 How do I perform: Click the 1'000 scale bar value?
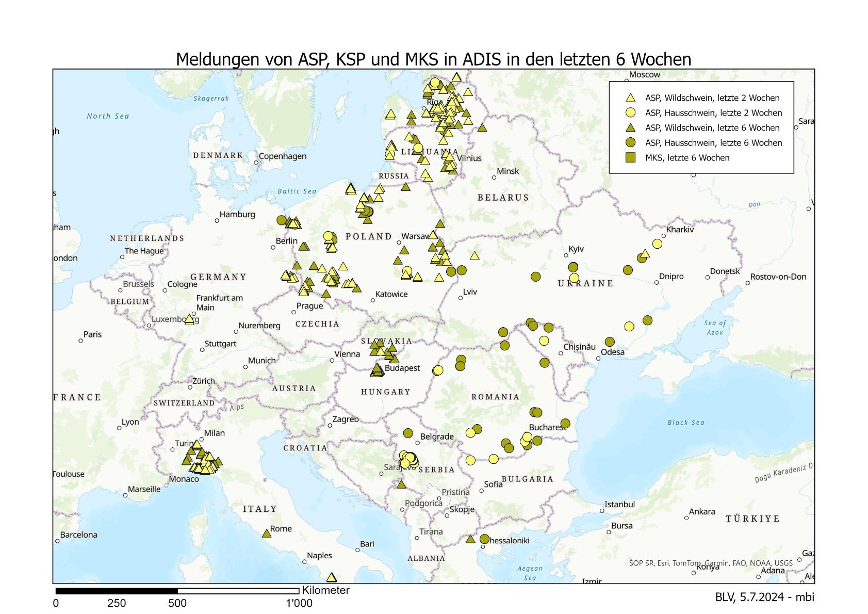(299, 603)
